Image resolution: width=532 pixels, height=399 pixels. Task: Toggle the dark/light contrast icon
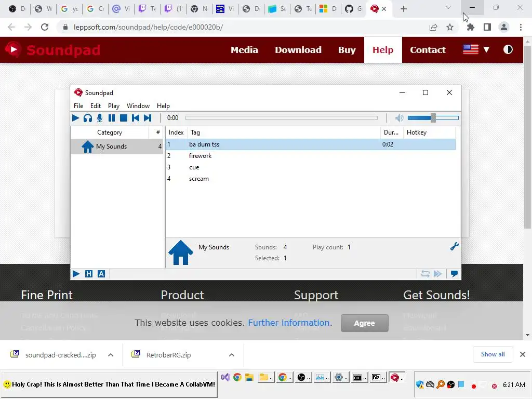click(508, 49)
